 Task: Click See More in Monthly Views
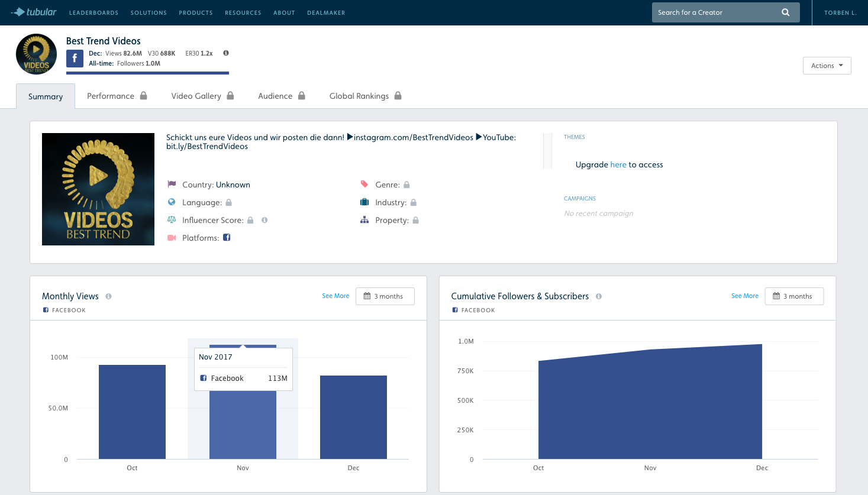tap(335, 296)
